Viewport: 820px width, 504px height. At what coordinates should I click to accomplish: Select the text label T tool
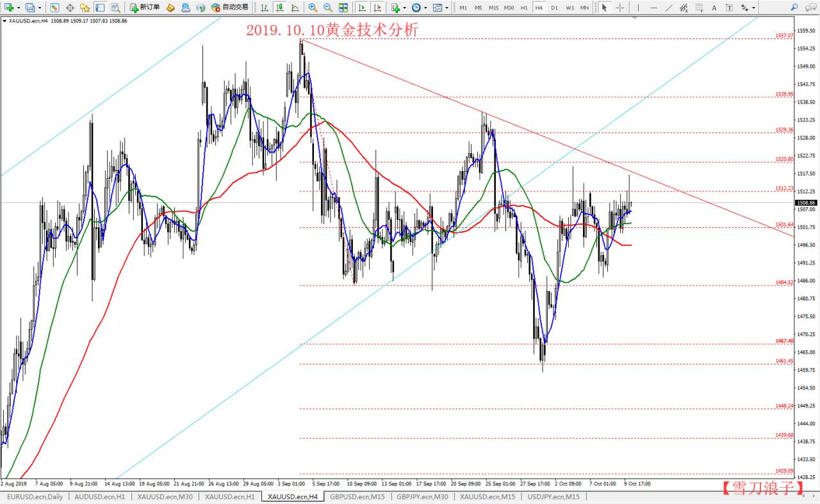[729, 8]
